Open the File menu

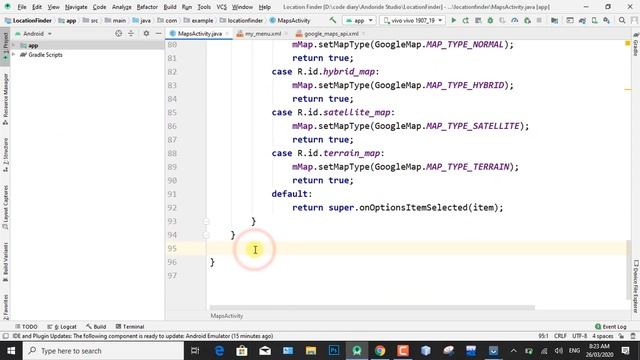22,7
